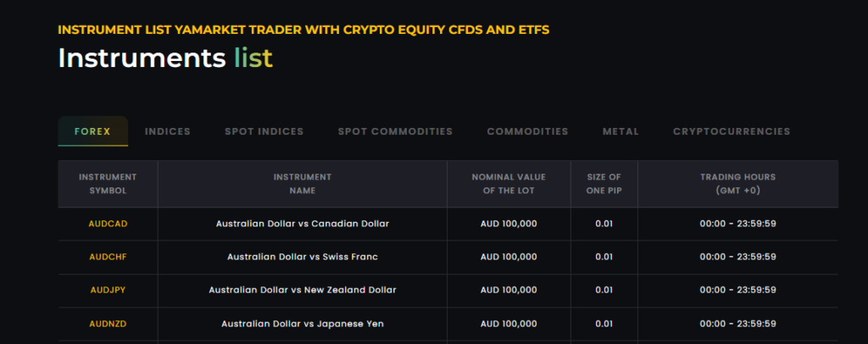The height and width of the screenshot is (344, 868).
Task: Click the Trading Hours column header
Action: click(737, 184)
